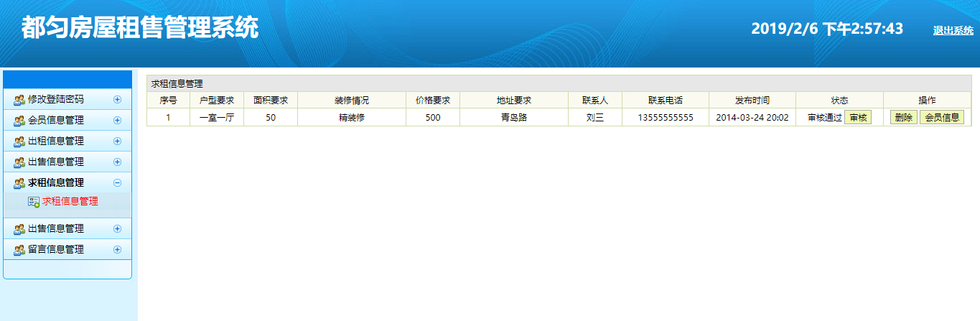Image resolution: width=980 pixels, height=321 pixels.
Task: Click the 青岛路 address cell
Action: click(514, 117)
